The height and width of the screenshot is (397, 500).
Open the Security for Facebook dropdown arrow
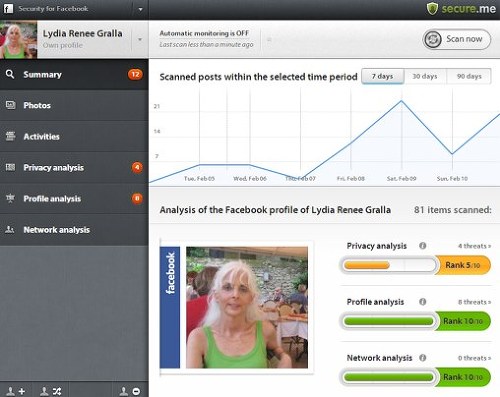pos(140,9)
